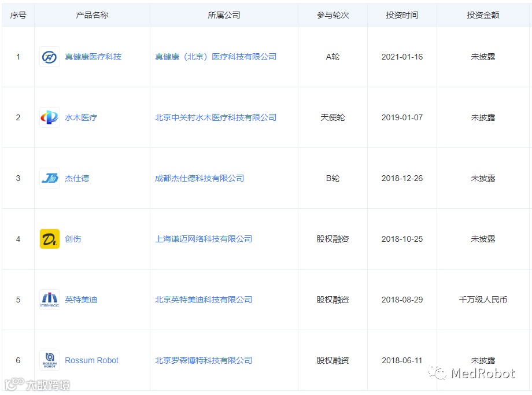Open company link 北京罗森博特科技有限公司
Screen dimensions: 532x395
pyautogui.click(x=203, y=360)
